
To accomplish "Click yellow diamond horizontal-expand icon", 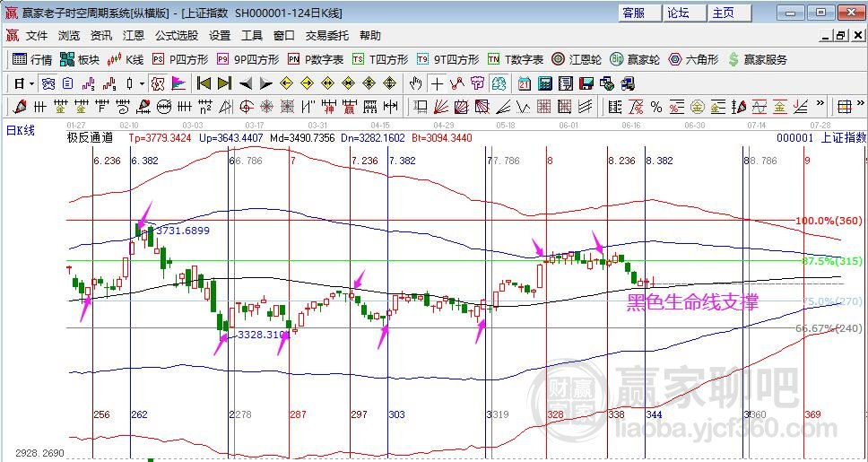I will click(x=327, y=84).
